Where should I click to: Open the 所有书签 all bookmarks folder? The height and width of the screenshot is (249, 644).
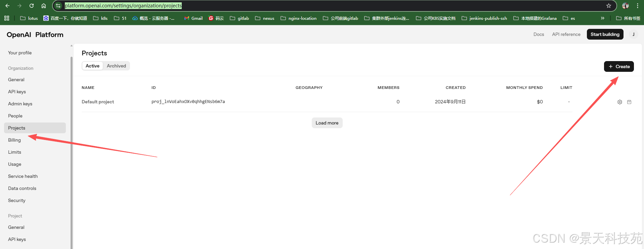coord(628,18)
